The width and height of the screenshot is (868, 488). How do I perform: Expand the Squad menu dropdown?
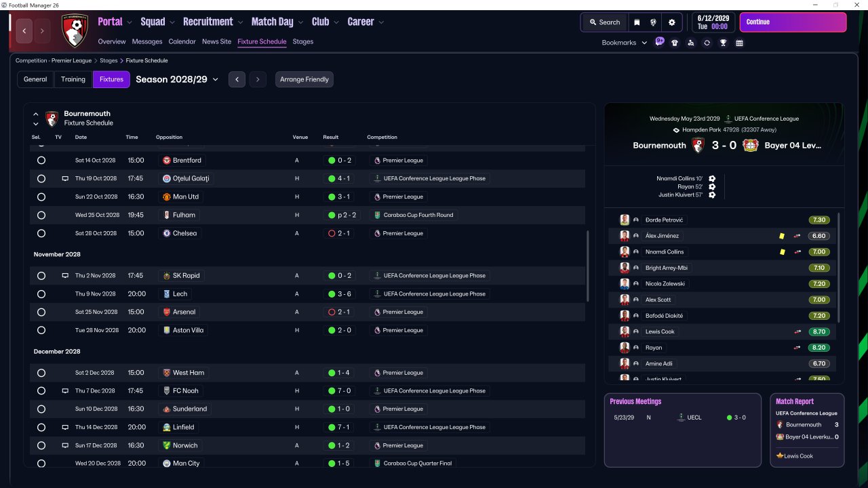[172, 22]
